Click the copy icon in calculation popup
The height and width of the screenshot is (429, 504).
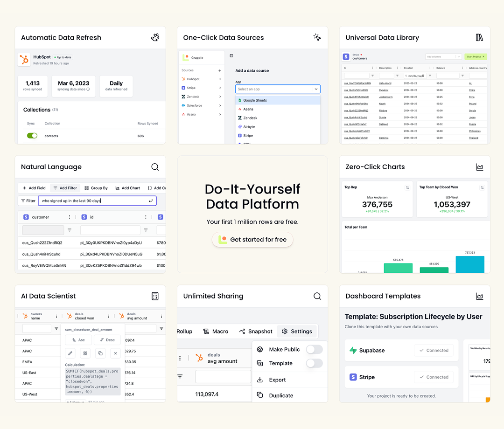tap(100, 353)
